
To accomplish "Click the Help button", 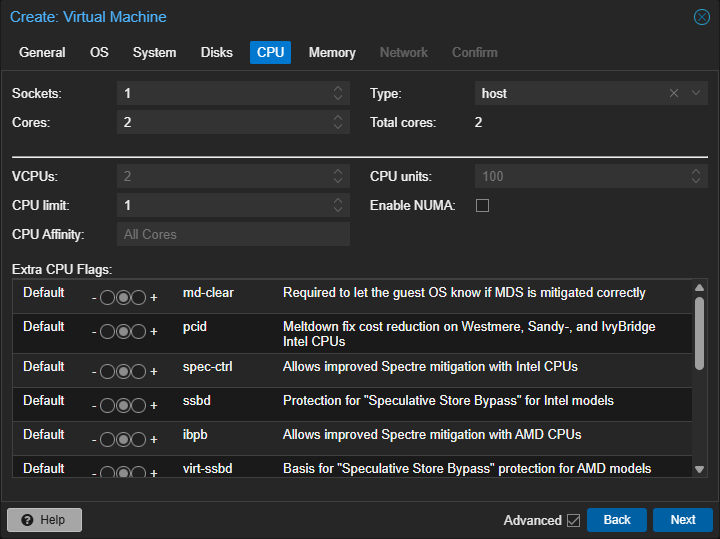I will (x=45, y=520).
